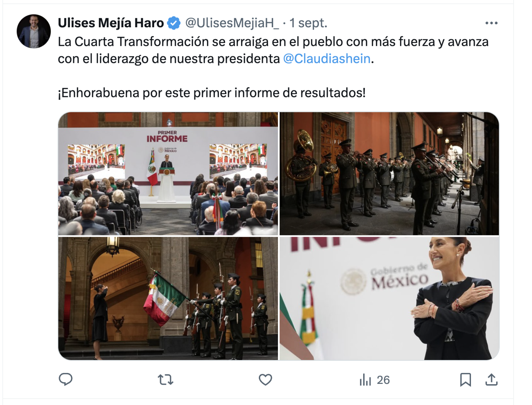Open the Primer Informe podium photo

click(168, 174)
